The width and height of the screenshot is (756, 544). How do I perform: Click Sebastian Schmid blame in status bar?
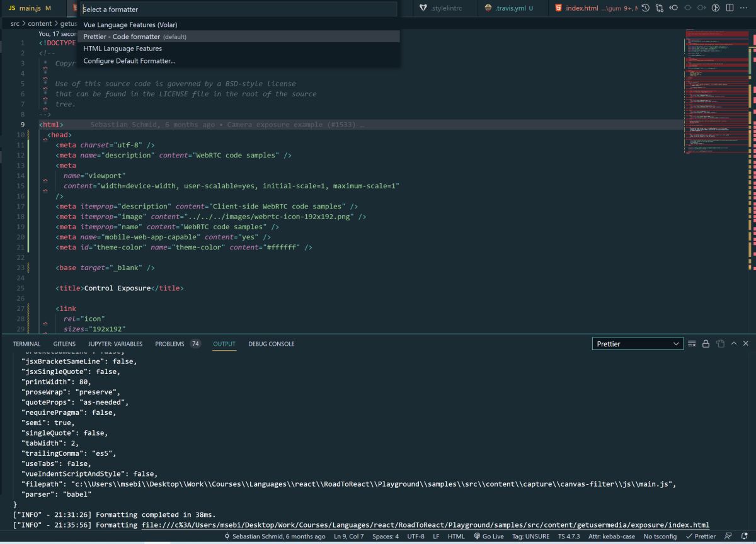[x=275, y=536]
